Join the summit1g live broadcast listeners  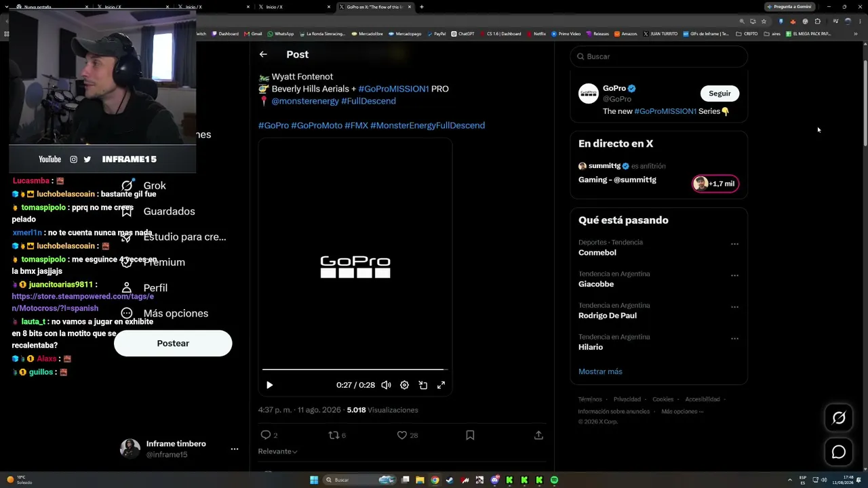tap(715, 184)
